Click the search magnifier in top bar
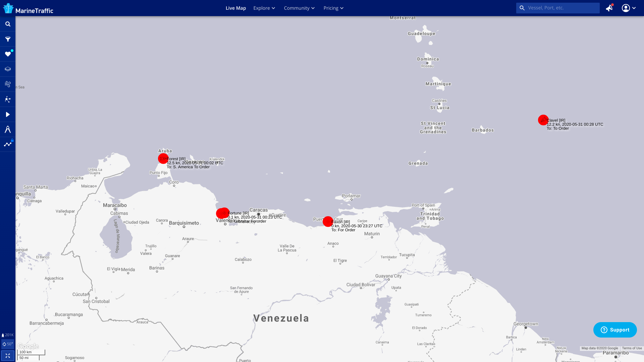The height and width of the screenshot is (362, 644). 522,8
